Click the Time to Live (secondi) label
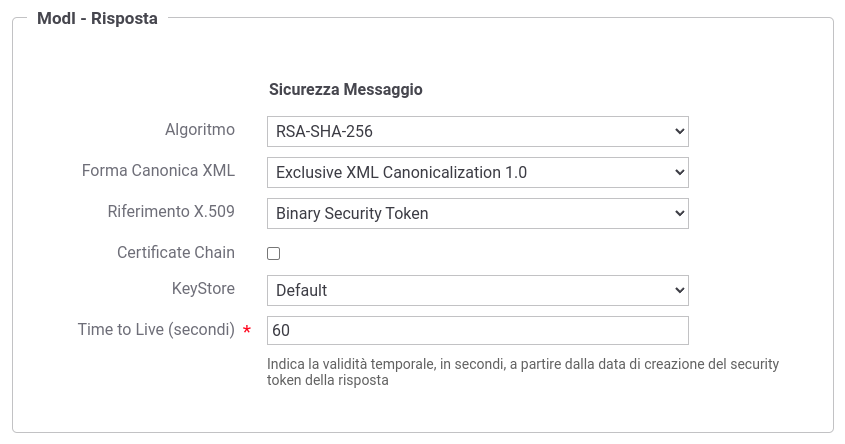Screen dimensions: 845x444 156,329
